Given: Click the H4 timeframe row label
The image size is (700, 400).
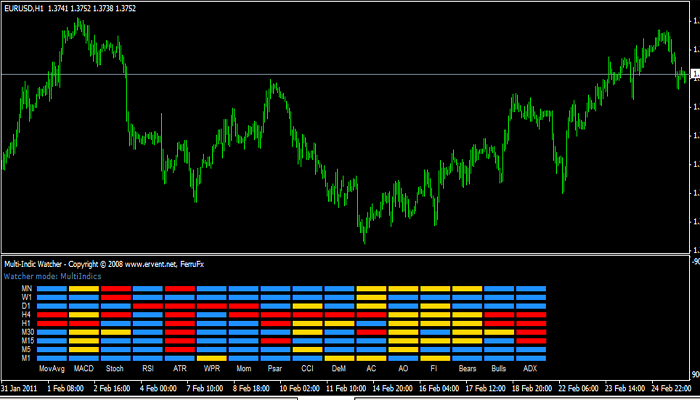Looking at the screenshot, I should click(26, 314).
